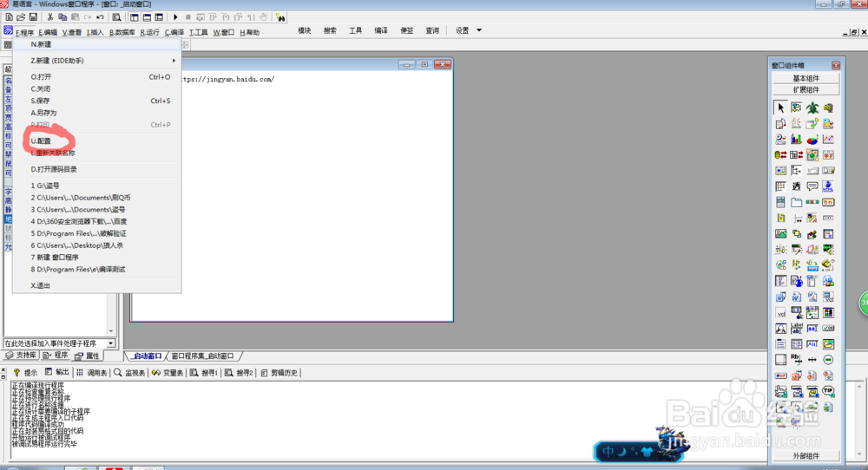The width and height of the screenshot is (868, 470).
Task: Close the 窗口组件箱 panel
Action: click(x=836, y=65)
